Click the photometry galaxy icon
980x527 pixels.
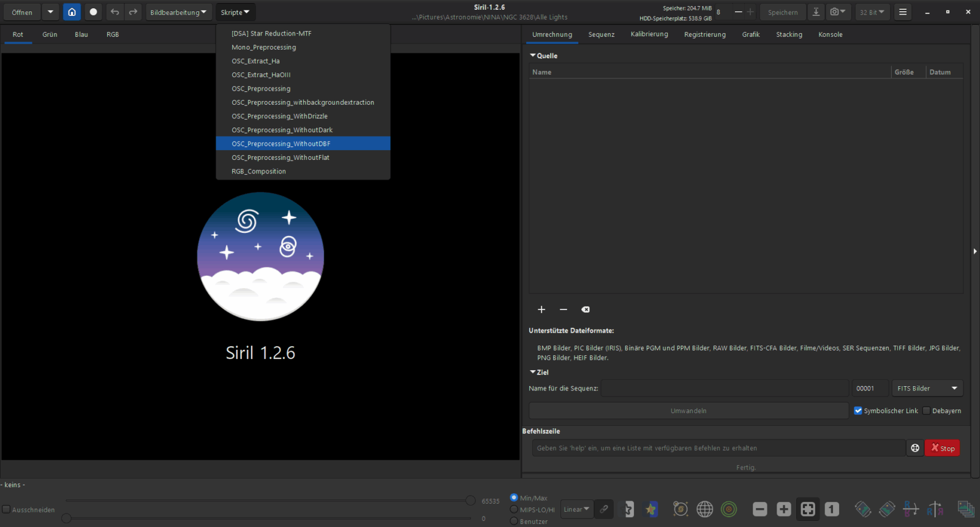pos(680,509)
